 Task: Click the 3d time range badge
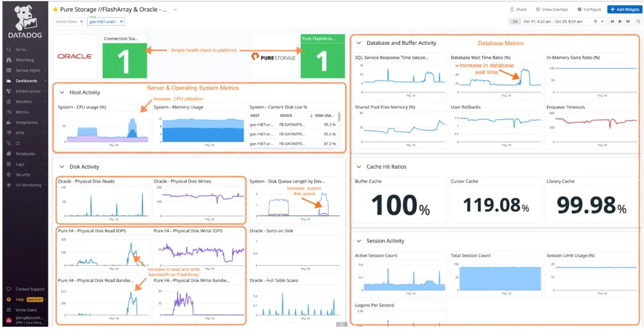tap(514, 21)
